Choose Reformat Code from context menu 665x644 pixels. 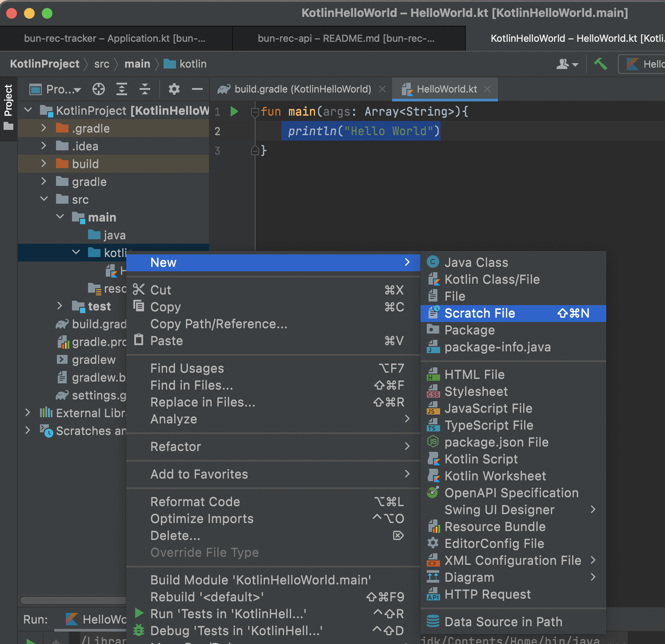(x=273, y=502)
